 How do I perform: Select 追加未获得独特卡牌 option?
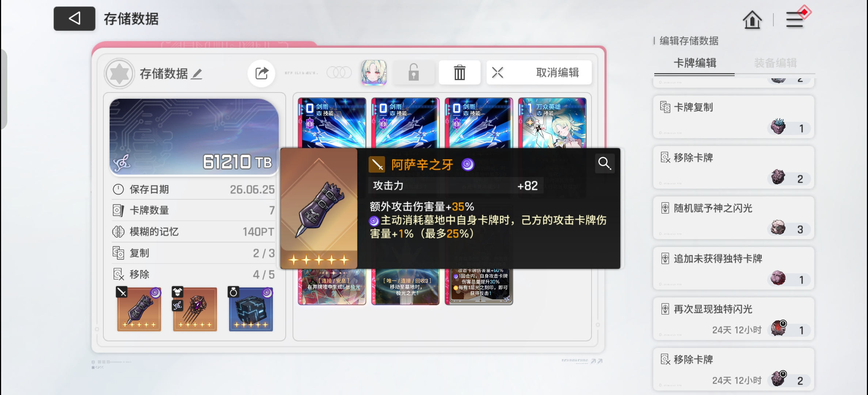click(x=734, y=268)
